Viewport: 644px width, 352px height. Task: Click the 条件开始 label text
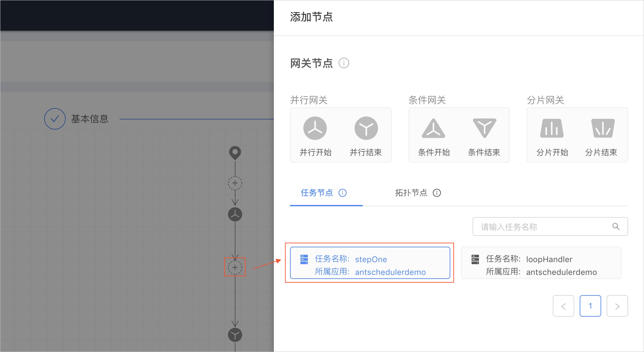pyautogui.click(x=434, y=152)
